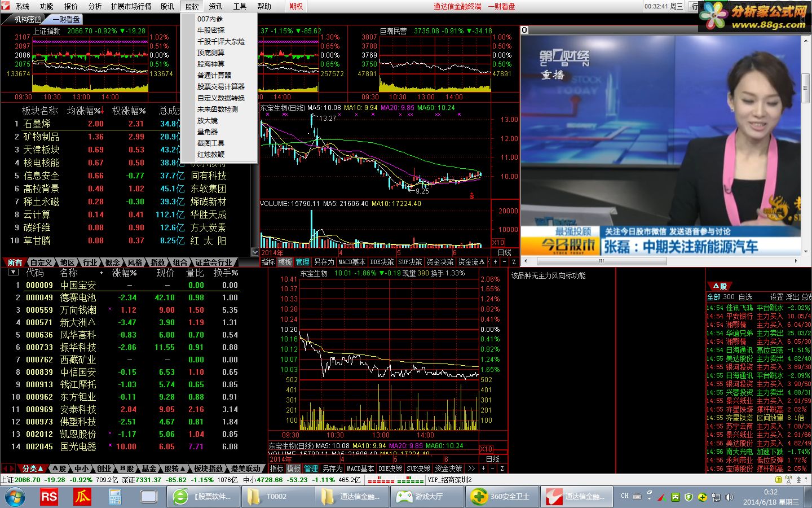812x508 pixels.
Task: Click the video scrollbar right arrow
Action: click(796, 261)
